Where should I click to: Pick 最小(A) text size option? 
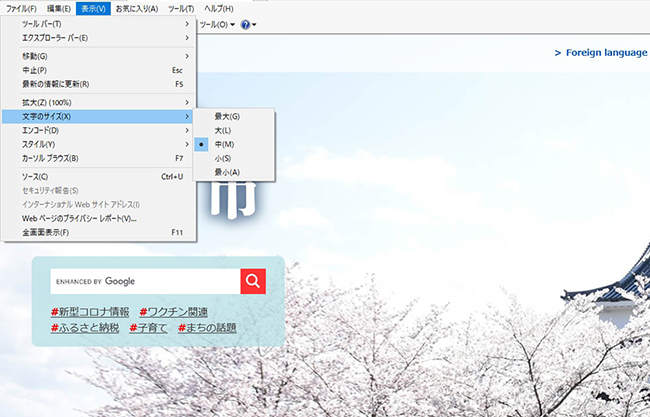tap(227, 173)
